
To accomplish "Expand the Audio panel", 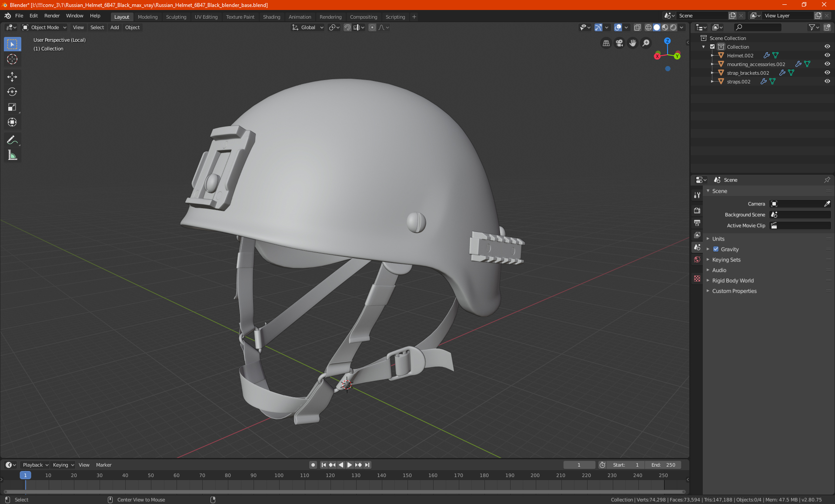I will 719,270.
